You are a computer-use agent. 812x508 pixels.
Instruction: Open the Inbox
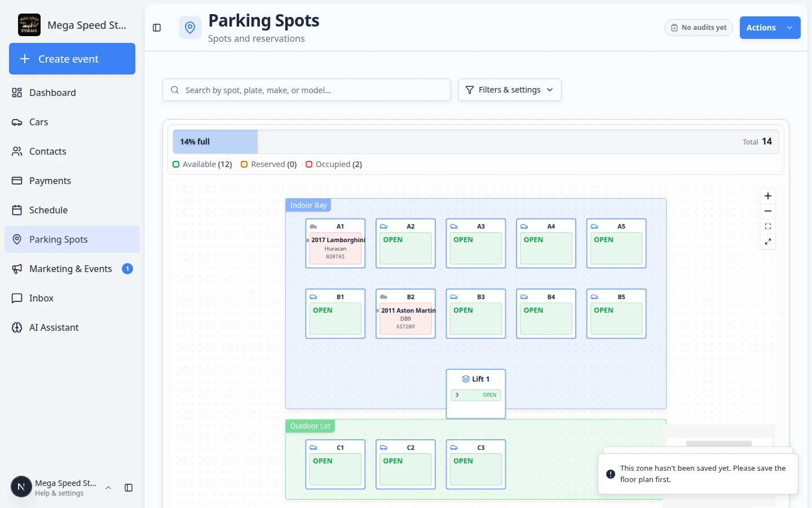(72, 298)
